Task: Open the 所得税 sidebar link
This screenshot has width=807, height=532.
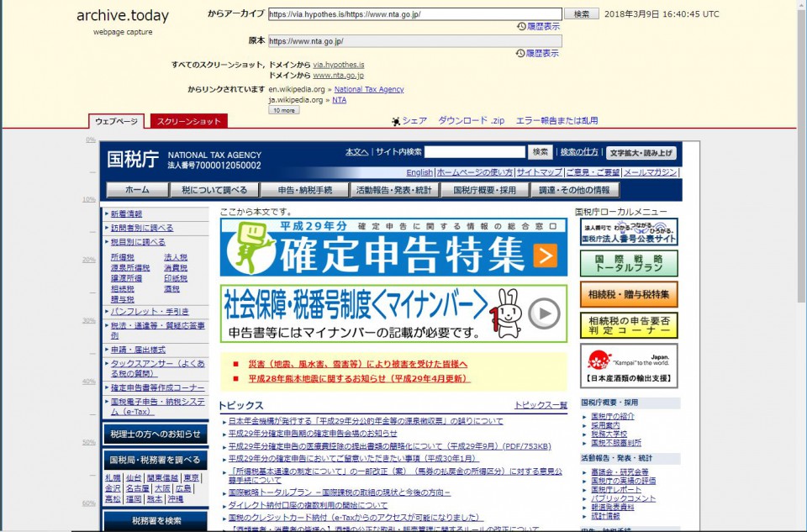Action: [x=122, y=257]
